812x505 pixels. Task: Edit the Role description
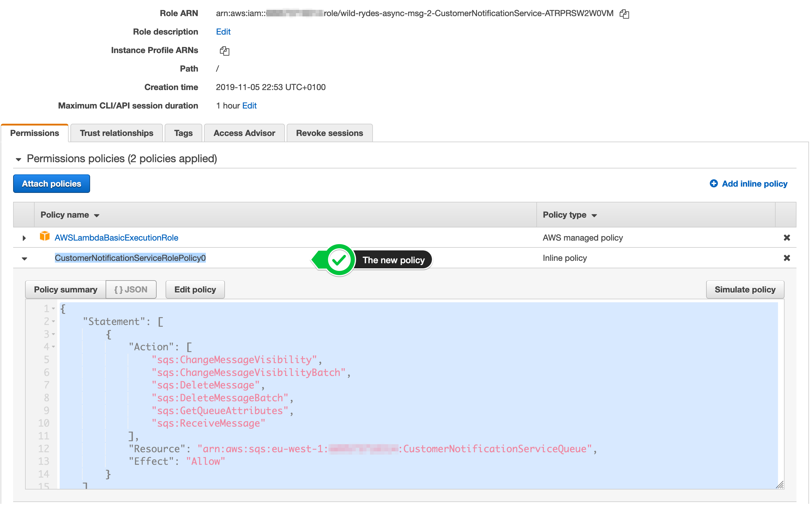pos(223,32)
